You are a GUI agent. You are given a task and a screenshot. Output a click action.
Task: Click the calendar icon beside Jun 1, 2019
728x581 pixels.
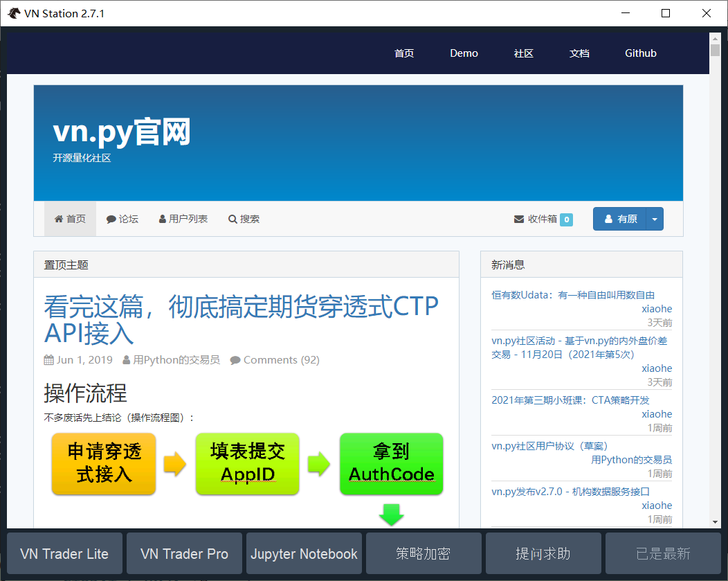[49, 359]
